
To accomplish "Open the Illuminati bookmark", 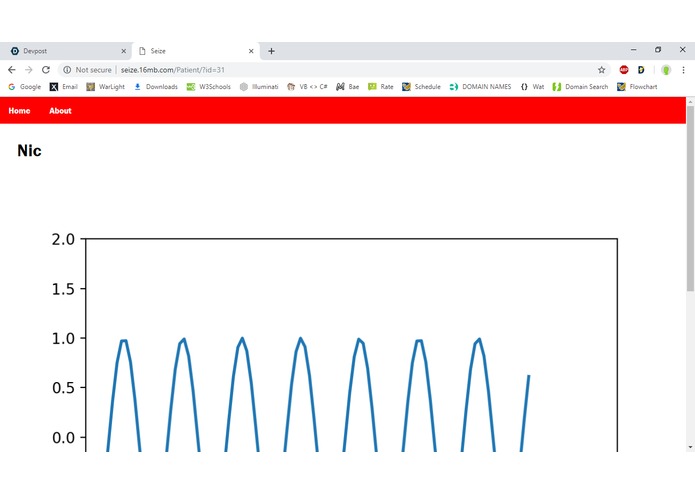I will (259, 87).
